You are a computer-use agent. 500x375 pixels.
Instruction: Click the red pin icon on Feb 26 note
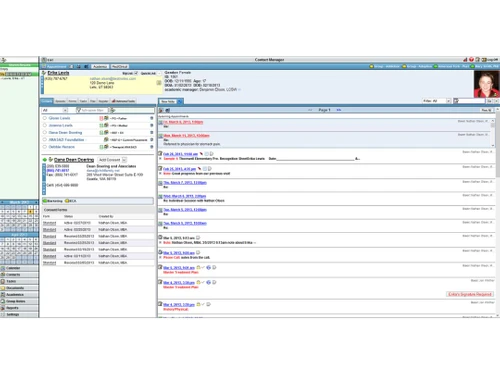201,154
